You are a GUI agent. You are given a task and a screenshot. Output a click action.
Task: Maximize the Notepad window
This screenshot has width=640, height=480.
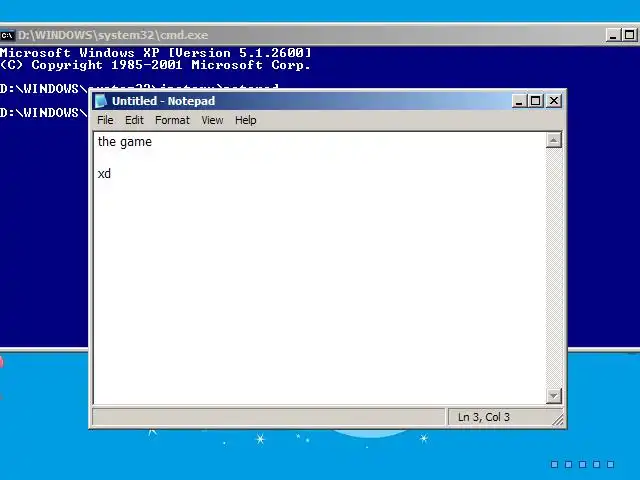[x=536, y=101]
